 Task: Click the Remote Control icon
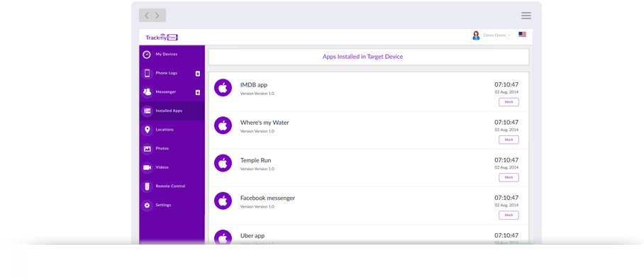tap(147, 186)
